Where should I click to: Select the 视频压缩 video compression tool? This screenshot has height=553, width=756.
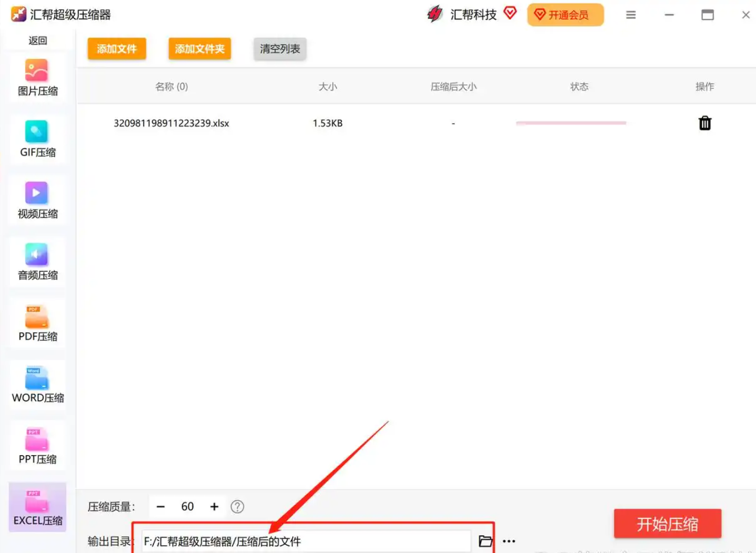37,201
